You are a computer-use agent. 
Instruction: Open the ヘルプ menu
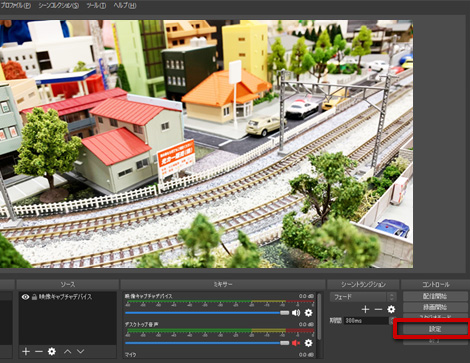tap(125, 6)
